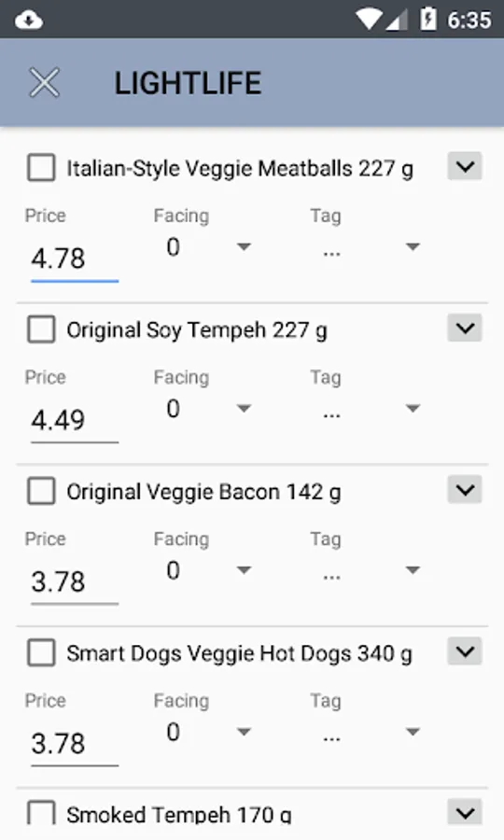Check the Smart Dogs Veggie Hot Dogs checkbox

(x=41, y=652)
